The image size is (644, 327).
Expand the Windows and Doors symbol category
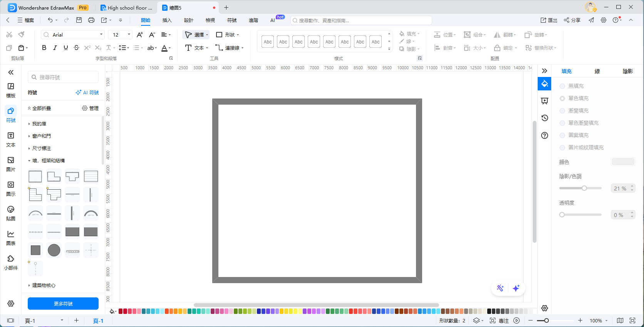(42, 136)
